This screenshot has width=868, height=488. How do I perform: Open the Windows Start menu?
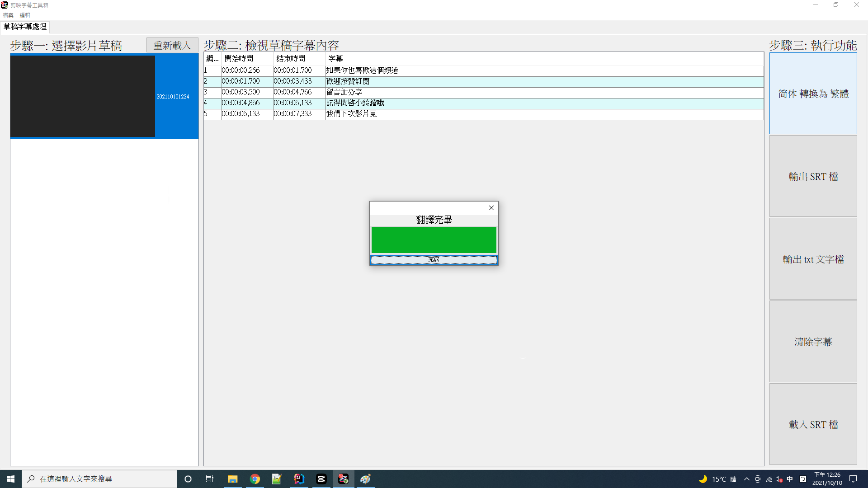click(11, 479)
